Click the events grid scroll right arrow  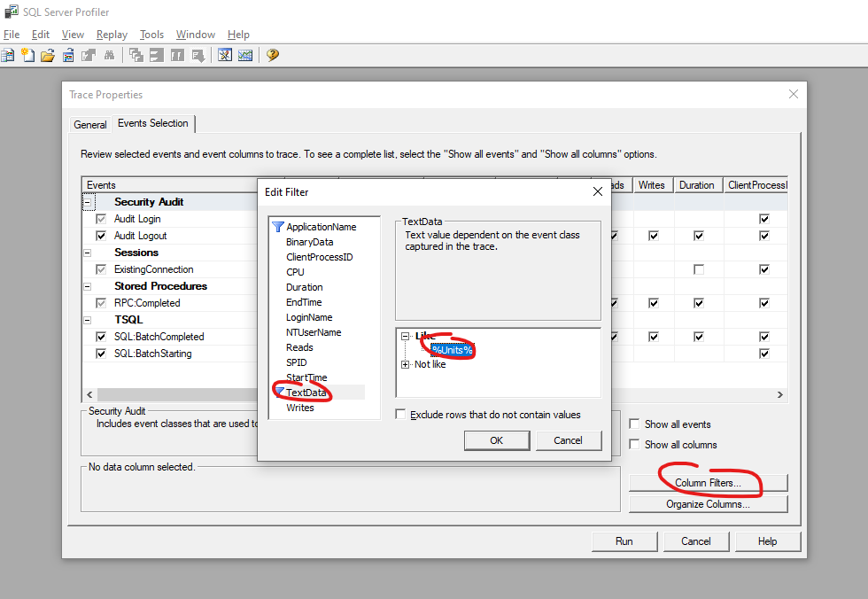tap(780, 394)
